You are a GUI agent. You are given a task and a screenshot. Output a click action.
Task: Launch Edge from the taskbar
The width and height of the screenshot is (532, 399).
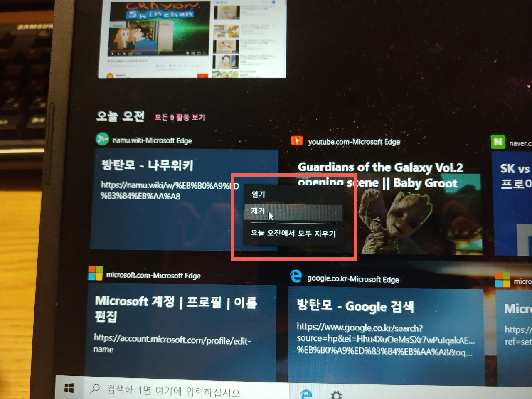306,394
